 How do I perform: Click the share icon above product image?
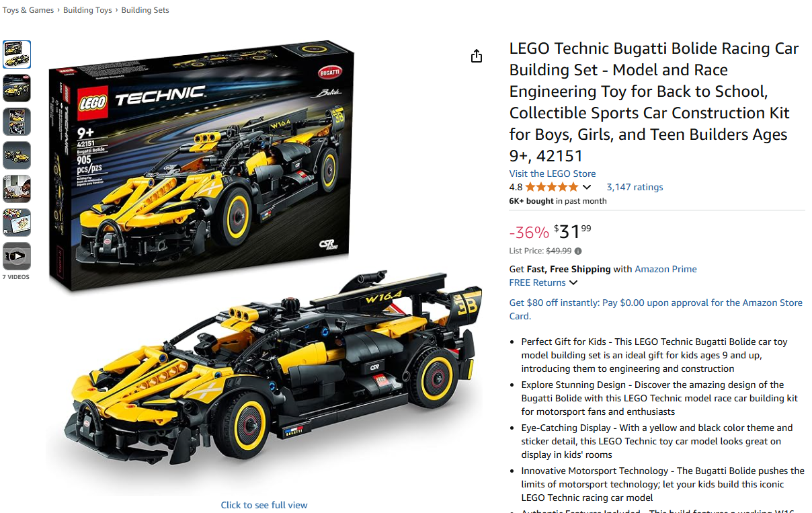pos(477,56)
